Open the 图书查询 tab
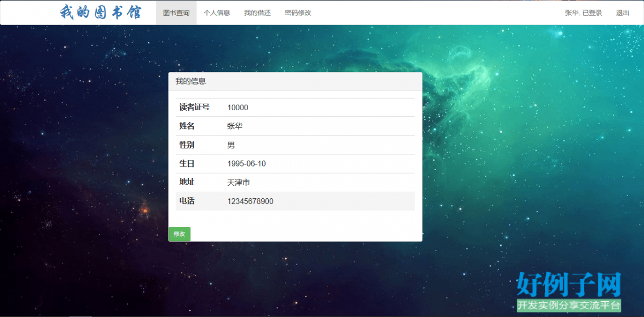Screen dimensions: 644x317 click(176, 13)
